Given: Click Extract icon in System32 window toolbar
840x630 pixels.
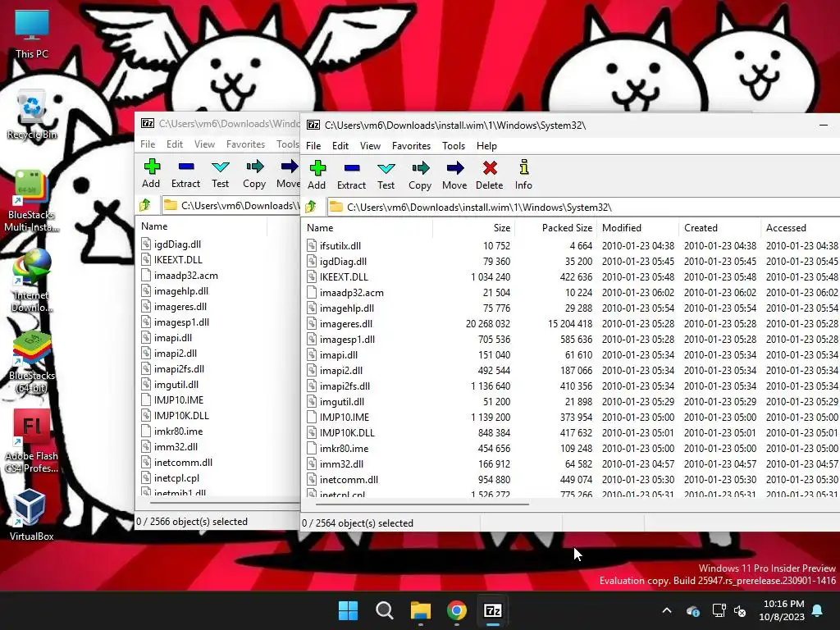Looking at the screenshot, I should (351, 175).
